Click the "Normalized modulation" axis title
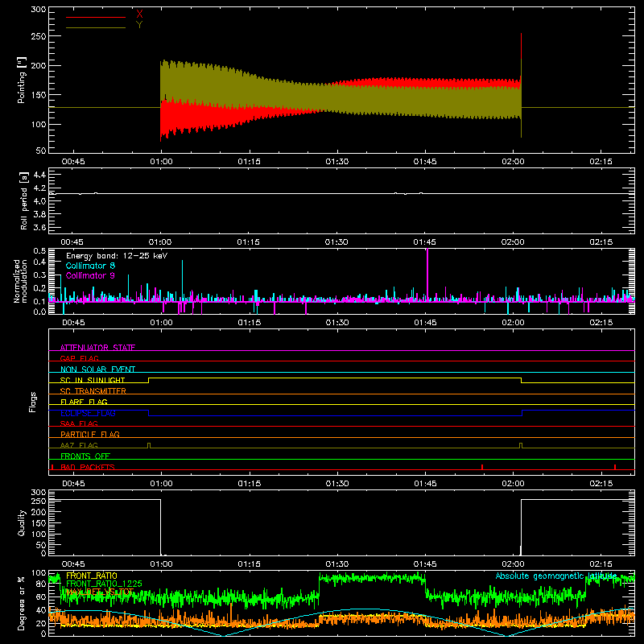Screen dimensions: 644x644 tap(20, 281)
